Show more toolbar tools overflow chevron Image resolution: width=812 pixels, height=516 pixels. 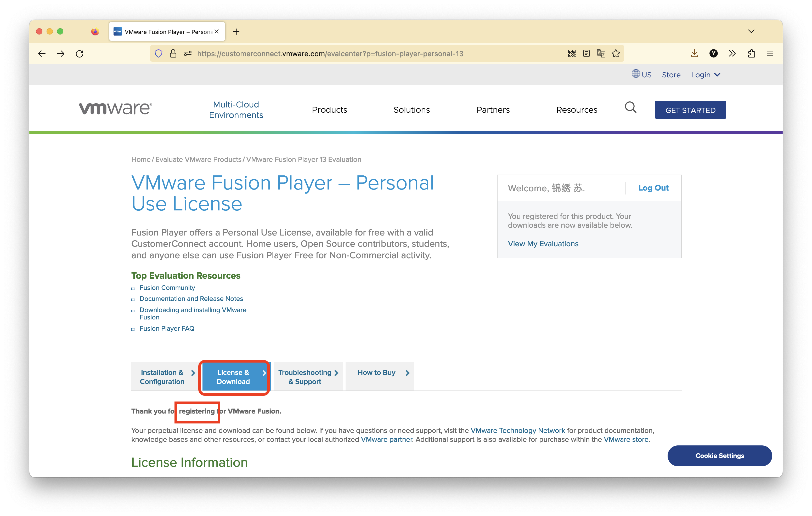point(732,54)
